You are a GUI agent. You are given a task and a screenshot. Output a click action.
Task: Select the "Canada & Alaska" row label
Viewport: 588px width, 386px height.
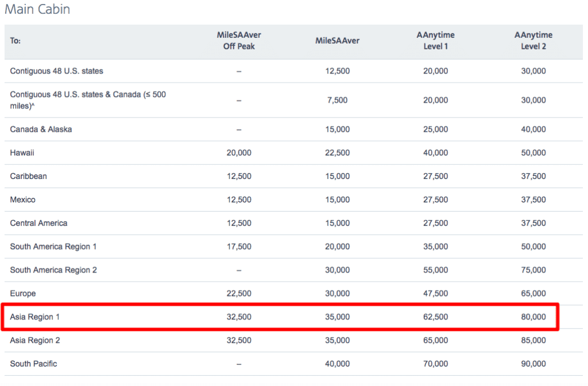[40, 129]
